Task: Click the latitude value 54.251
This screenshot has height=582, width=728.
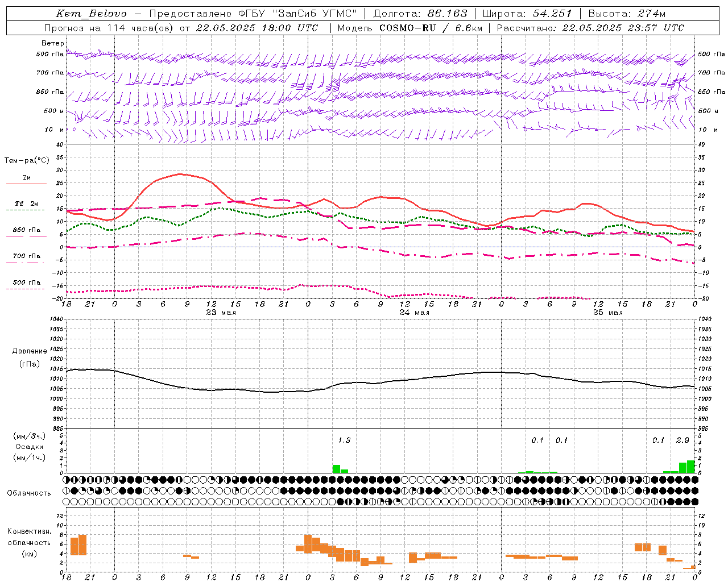Action: coord(552,14)
